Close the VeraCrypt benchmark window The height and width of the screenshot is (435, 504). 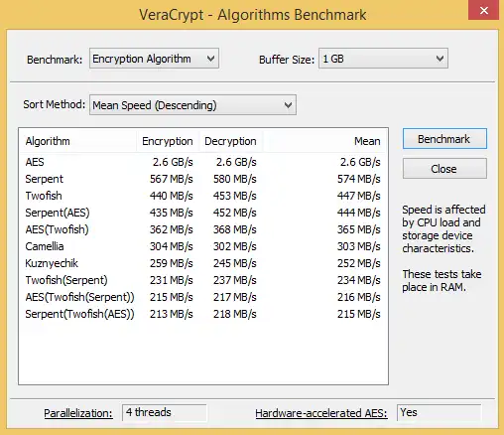[484, 11]
